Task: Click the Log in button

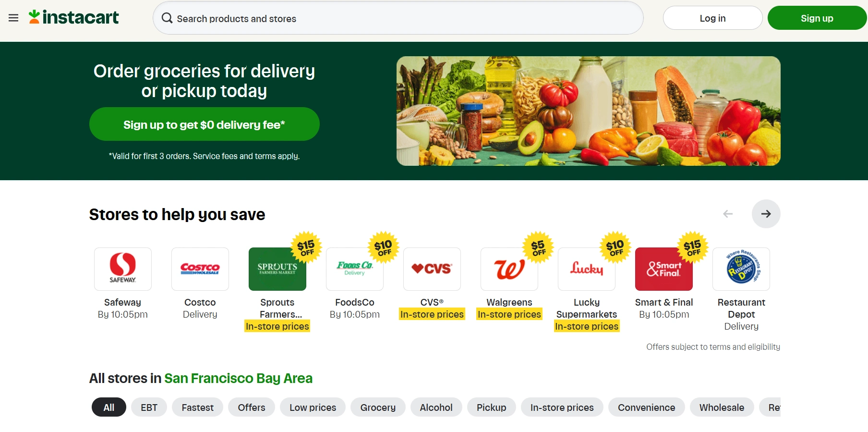Action: coord(712,18)
